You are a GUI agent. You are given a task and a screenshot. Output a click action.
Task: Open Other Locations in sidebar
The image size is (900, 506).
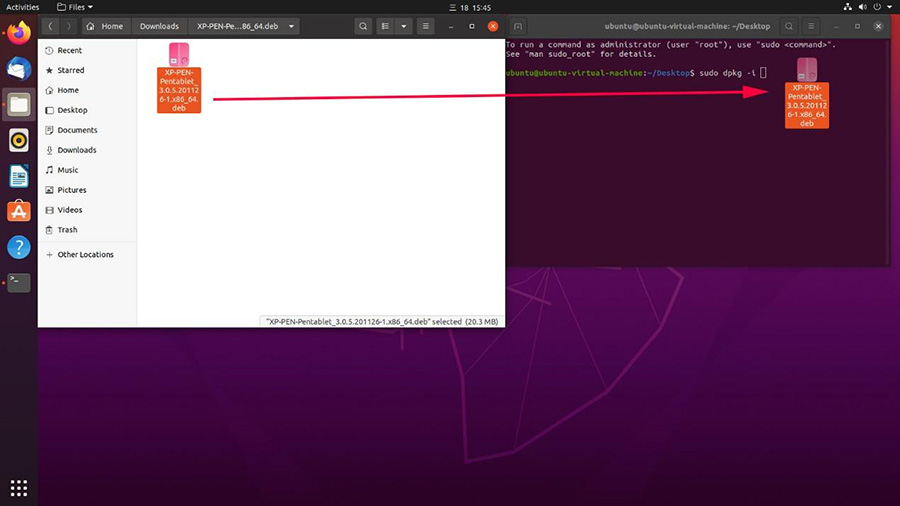point(85,255)
